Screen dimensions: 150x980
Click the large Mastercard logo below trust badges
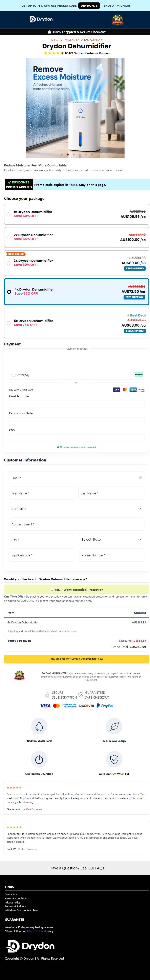pos(56,706)
